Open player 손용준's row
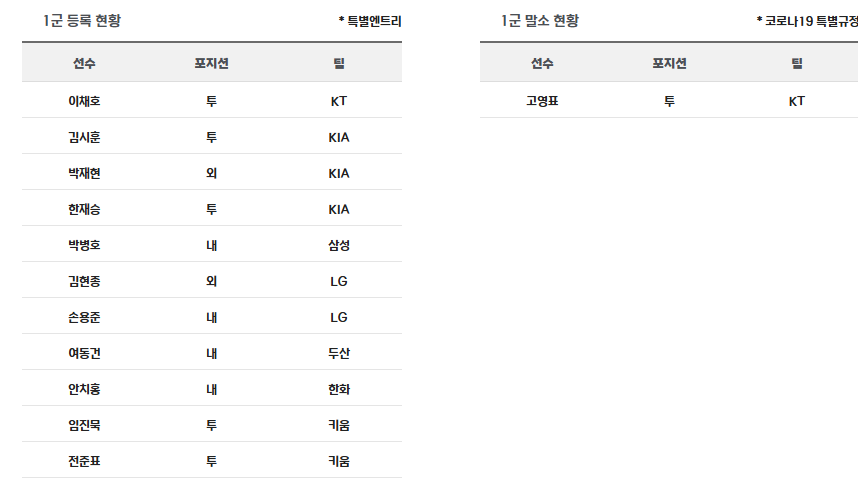The height and width of the screenshot is (500, 858). [84, 317]
